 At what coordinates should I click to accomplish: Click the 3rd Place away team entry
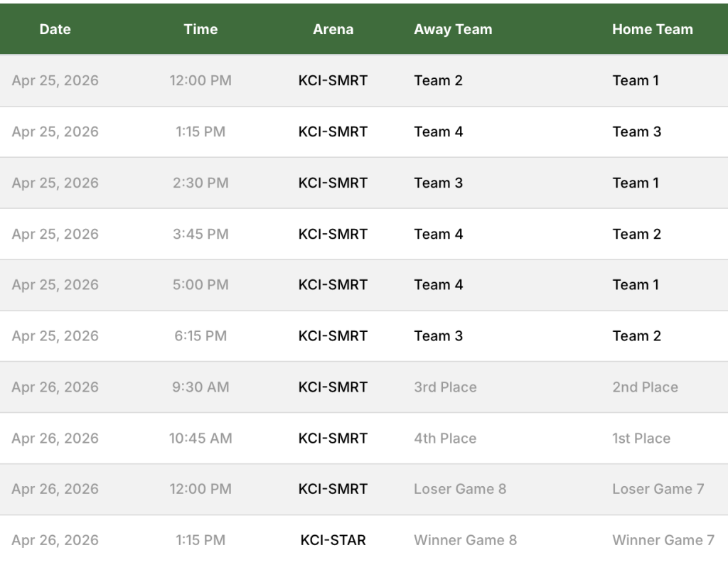(x=445, y=387)
